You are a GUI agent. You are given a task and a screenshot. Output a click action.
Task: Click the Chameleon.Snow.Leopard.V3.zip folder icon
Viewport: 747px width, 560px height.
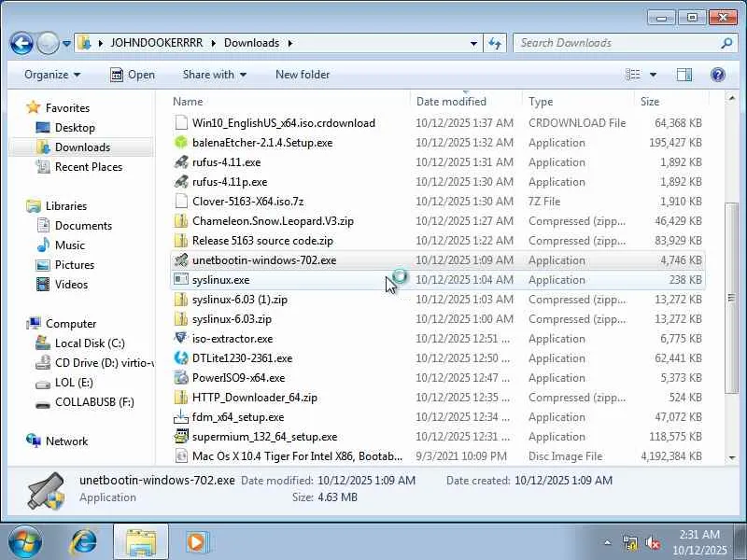click(181, 221)
